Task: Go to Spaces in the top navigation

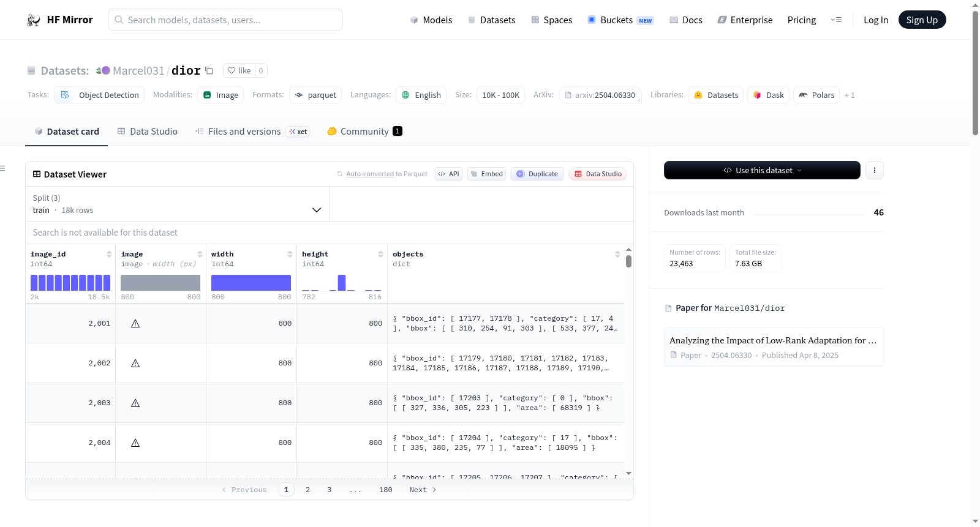Action: (x=552, y=20)
